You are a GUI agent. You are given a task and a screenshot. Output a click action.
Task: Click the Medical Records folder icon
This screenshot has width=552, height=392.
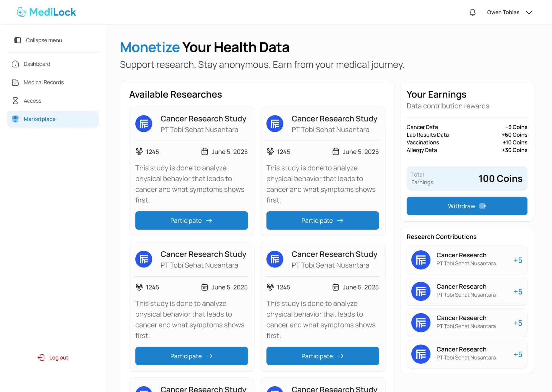15,82
